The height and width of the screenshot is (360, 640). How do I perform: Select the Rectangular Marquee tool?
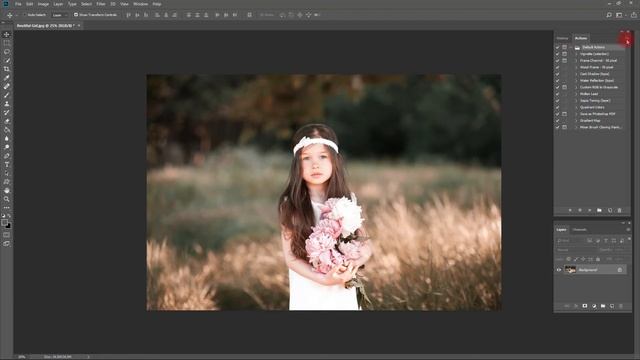(7, 43)
